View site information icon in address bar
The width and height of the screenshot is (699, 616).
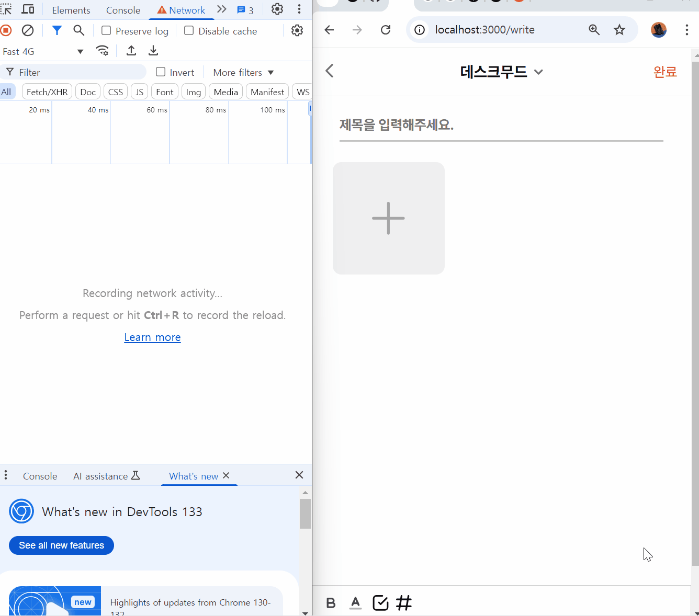pos(420,30)
